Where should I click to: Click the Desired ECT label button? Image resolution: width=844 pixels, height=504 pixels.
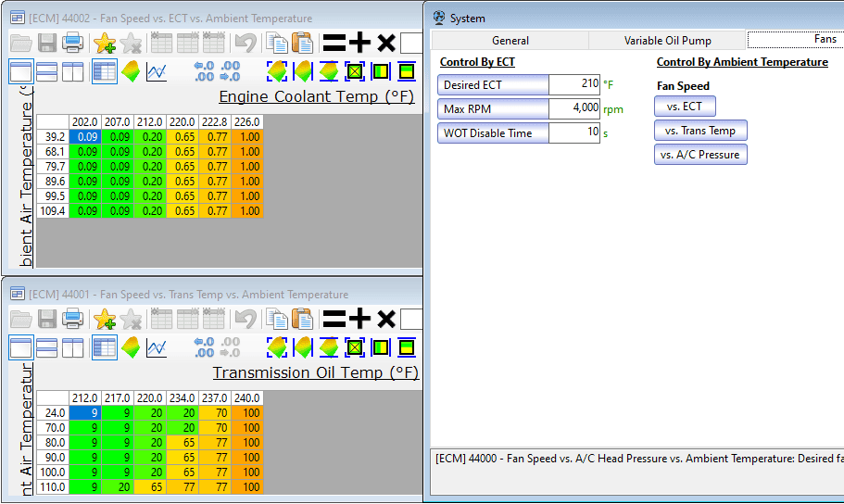(x=493, y=85)
